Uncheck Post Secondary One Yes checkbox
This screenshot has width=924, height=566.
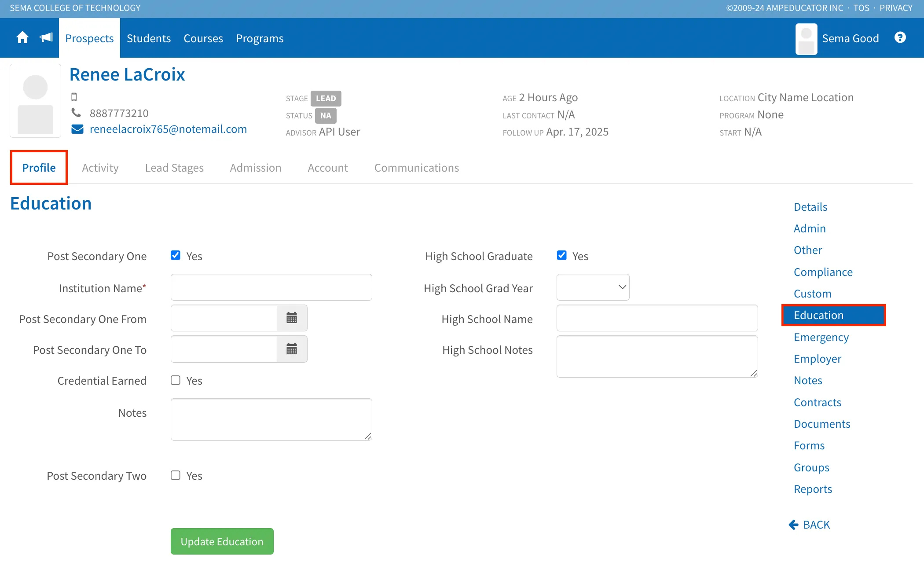coord(176,255)
